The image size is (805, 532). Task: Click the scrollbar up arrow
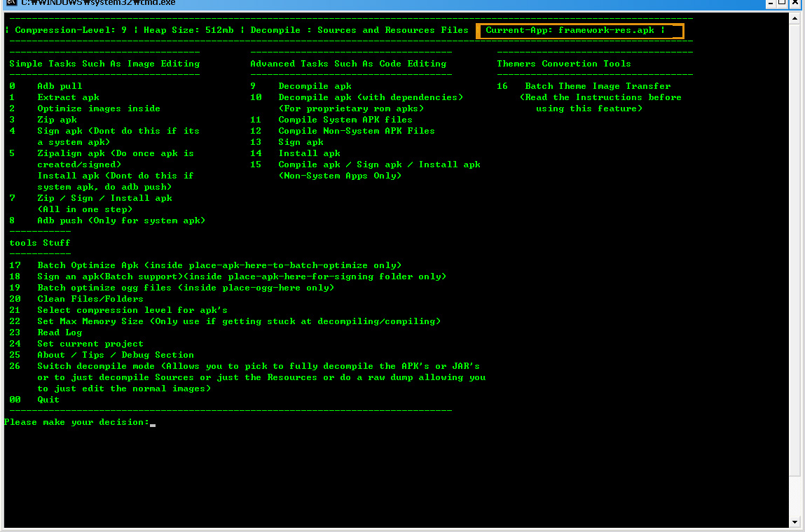[794, 19]
